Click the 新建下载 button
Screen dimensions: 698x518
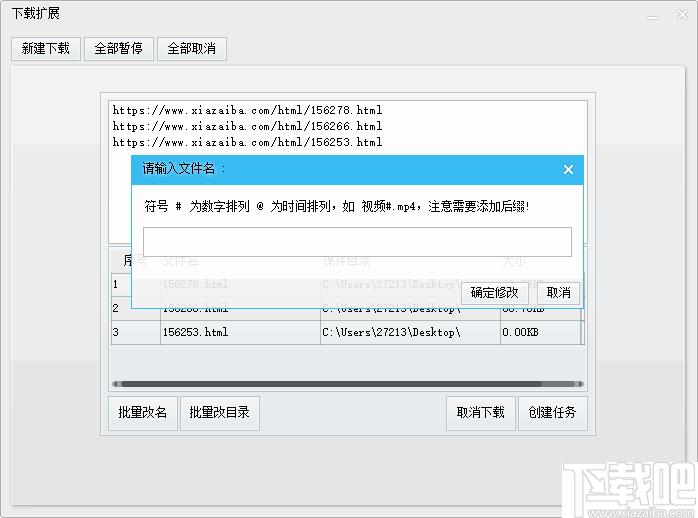click(46, 48)
